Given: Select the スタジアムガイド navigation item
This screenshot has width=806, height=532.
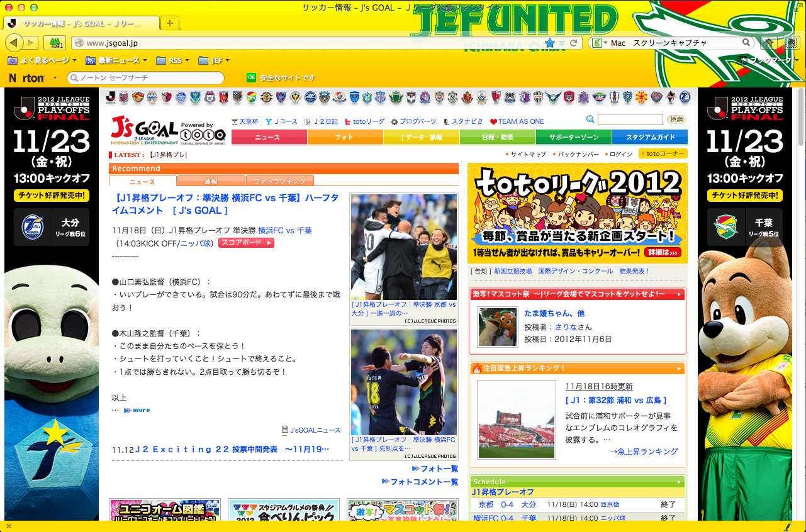Looking at the screenshot, I should coord(649,137).
